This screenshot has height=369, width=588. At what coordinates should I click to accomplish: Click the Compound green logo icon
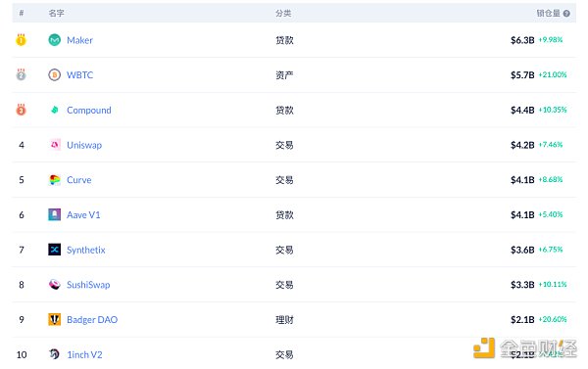click(x=54, y=110)
